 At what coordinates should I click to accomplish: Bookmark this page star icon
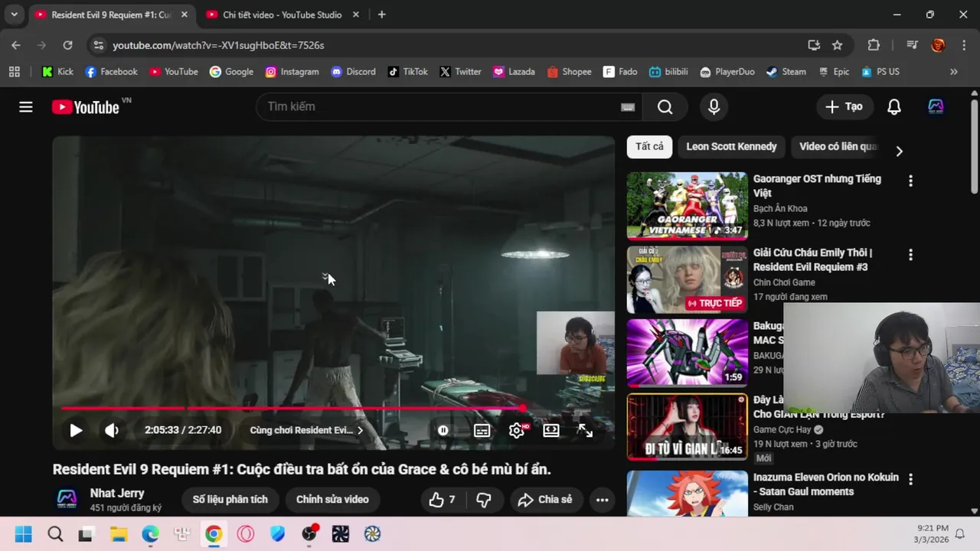point(837,45)
